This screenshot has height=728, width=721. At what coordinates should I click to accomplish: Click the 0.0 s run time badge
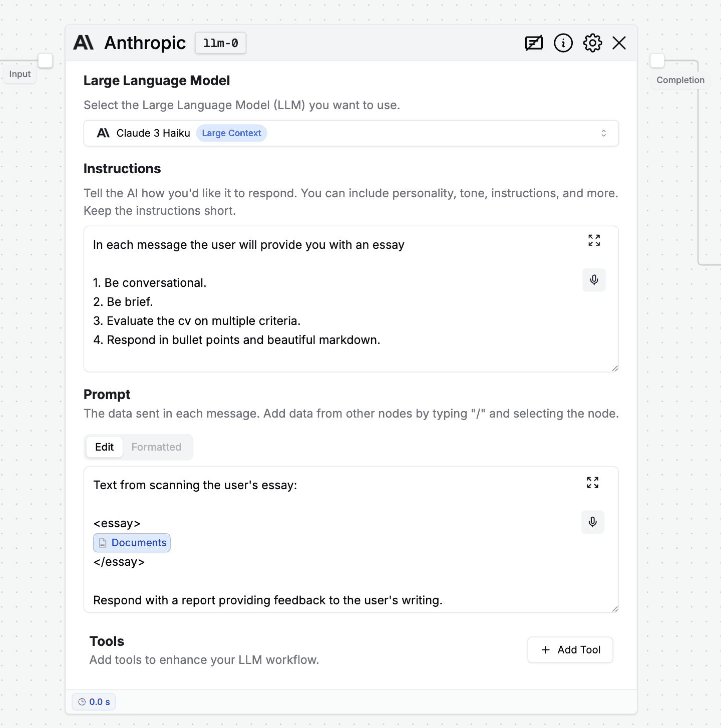(94, 702)
